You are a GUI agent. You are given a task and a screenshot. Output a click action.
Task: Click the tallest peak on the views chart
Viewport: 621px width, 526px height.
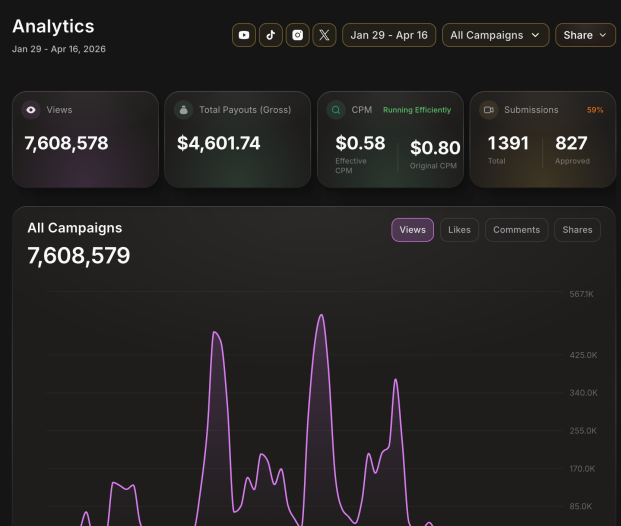322,315
